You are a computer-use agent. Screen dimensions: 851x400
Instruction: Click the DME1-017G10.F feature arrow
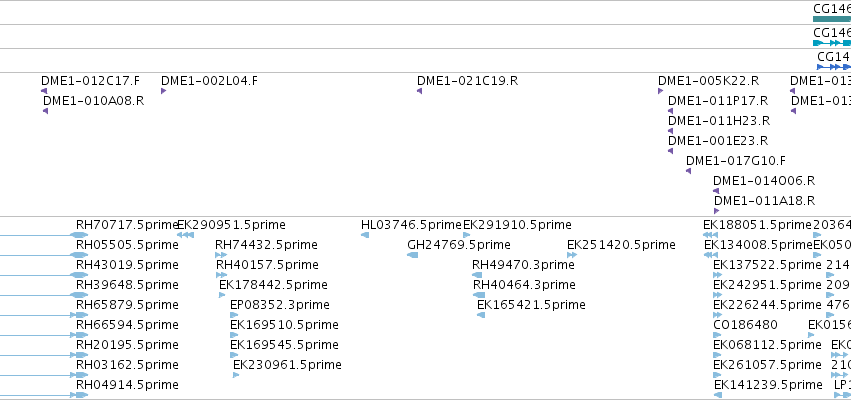(x=689, y=171)
